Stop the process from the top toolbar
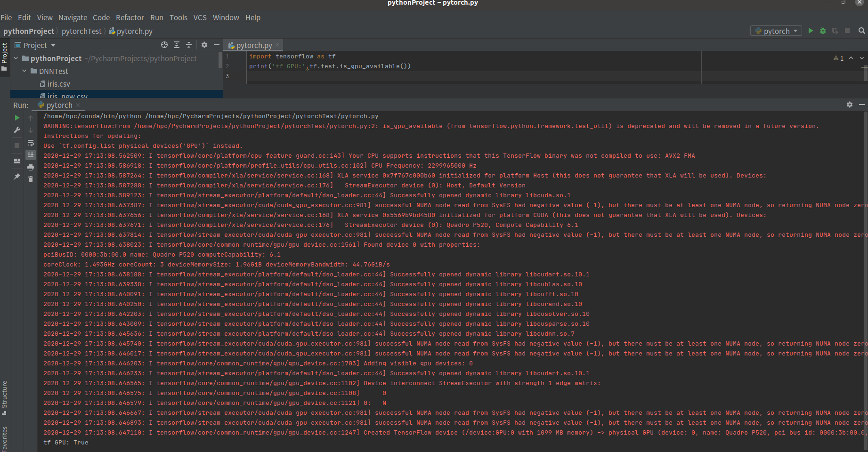 tap(847, 31)
